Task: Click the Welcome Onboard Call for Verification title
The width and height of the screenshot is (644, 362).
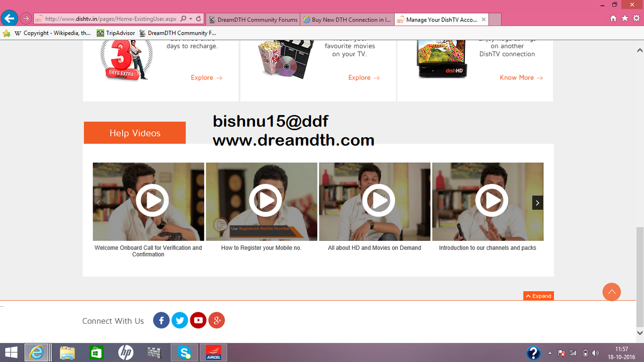Action: 148,251
